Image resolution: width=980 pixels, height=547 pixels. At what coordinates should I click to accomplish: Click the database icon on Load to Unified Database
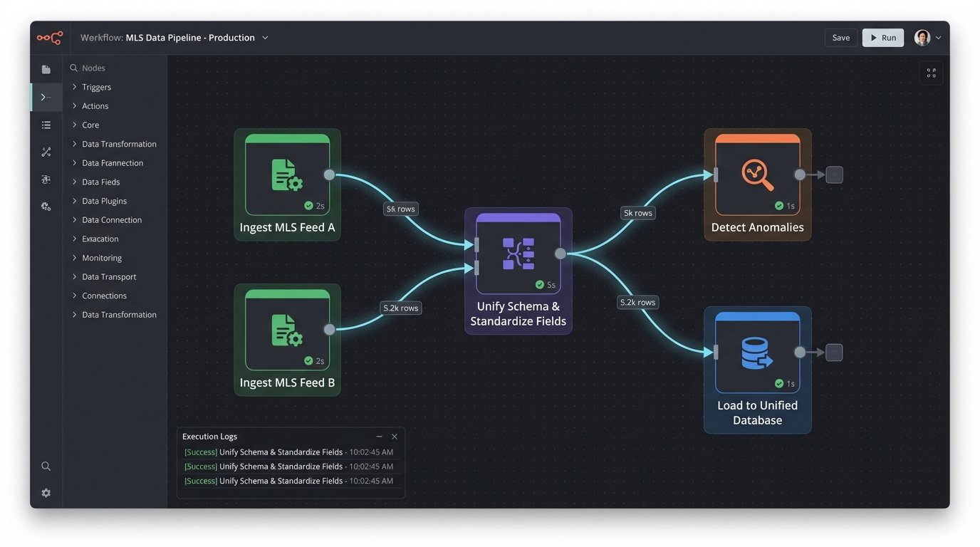coord(757,352)
